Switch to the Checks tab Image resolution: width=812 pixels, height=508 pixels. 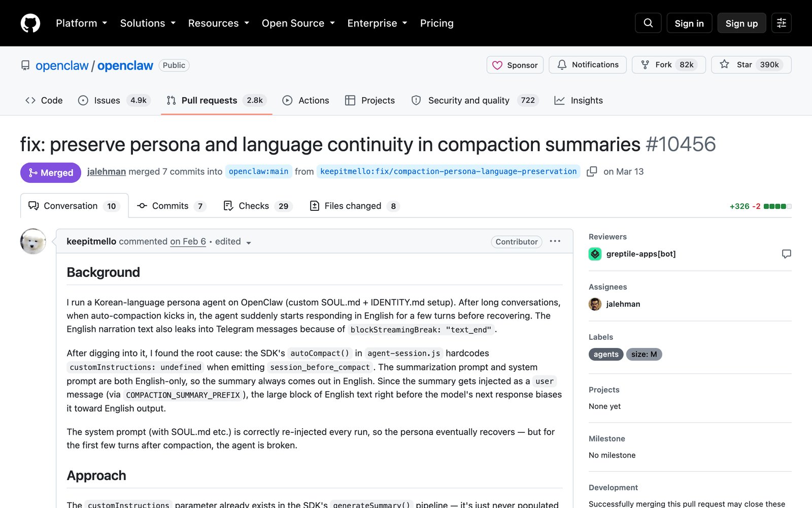click(258, 206)
